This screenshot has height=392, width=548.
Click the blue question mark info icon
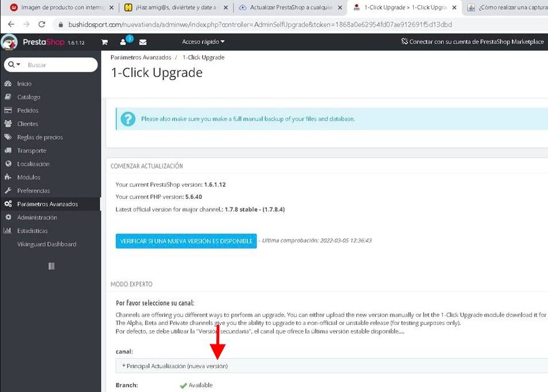(128, 119)
